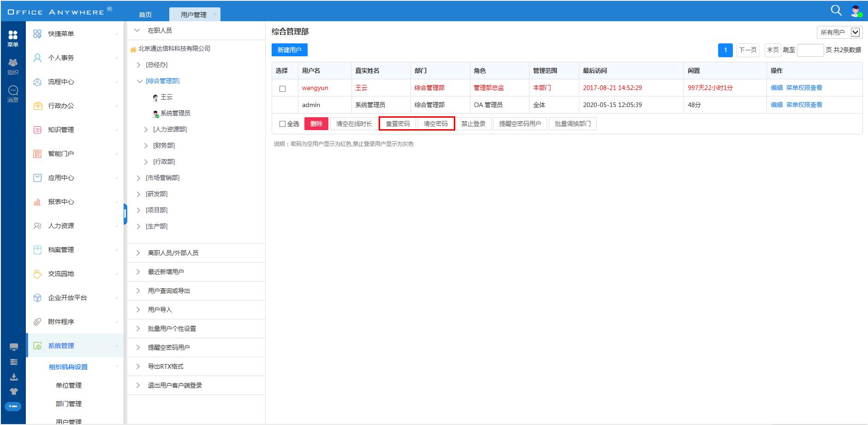
Task: Expand the 市场营销部 tree node
Action: tap(138, 178)
